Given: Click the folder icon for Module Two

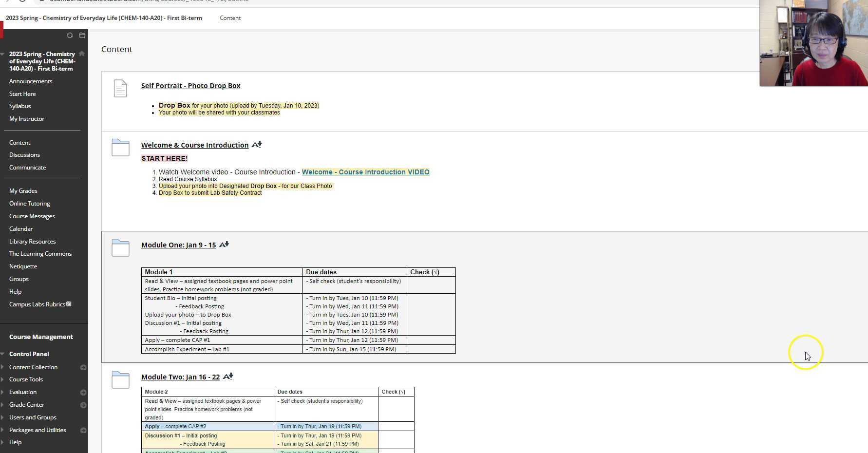Looking at the screenshot, I should coord(120,379).
